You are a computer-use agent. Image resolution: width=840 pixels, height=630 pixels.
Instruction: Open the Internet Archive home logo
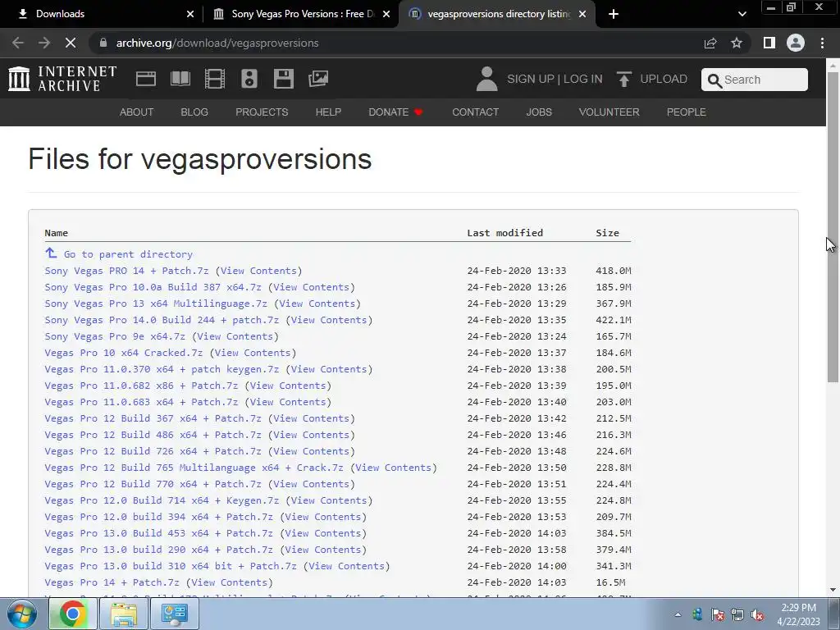point(62,79)
